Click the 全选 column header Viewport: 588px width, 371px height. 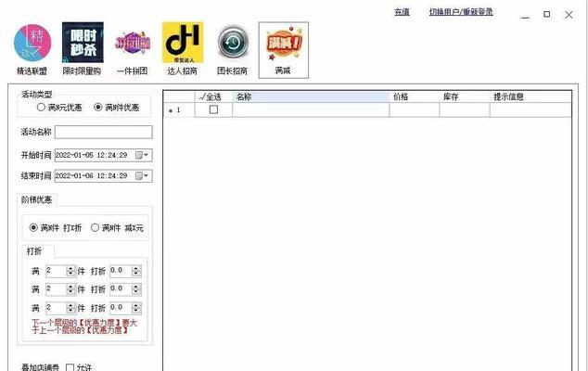(x=213, y=96)
